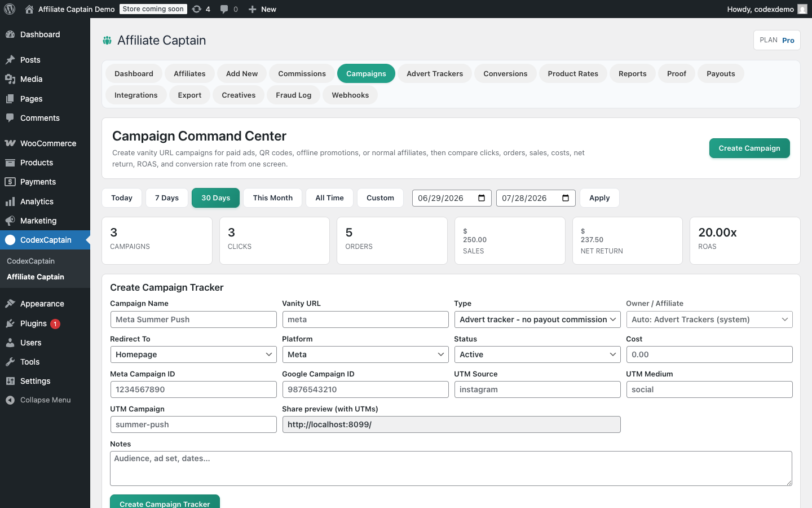Click the Create Campaign button
This screenshot has height=508, width=812.
pyautogui.click(x=749, y=148)
